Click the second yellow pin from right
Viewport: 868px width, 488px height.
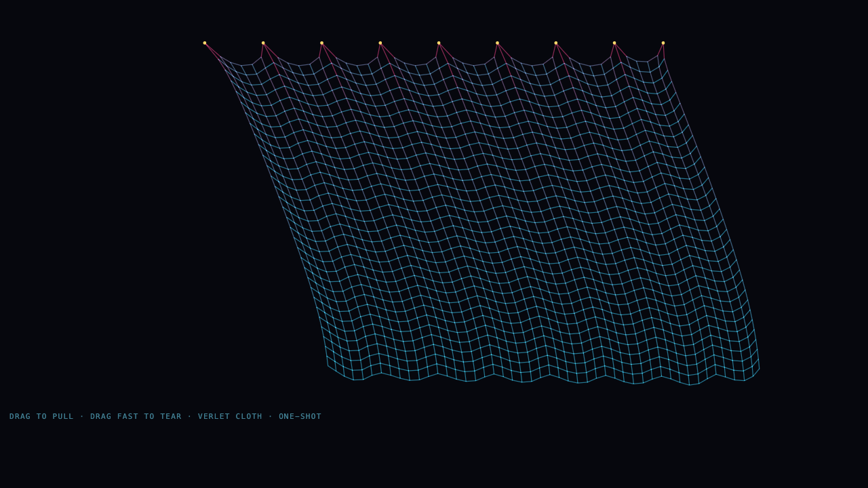[x=614, y=43]
